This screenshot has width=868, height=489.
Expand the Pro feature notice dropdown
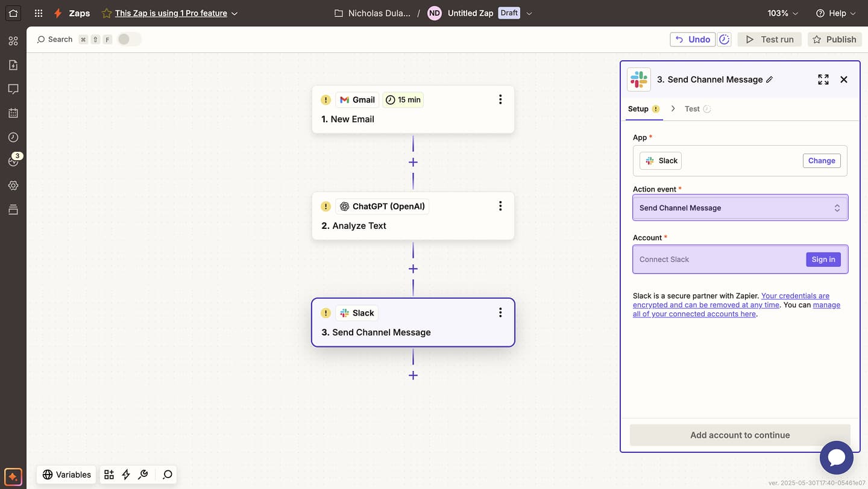tap(234, 13)
